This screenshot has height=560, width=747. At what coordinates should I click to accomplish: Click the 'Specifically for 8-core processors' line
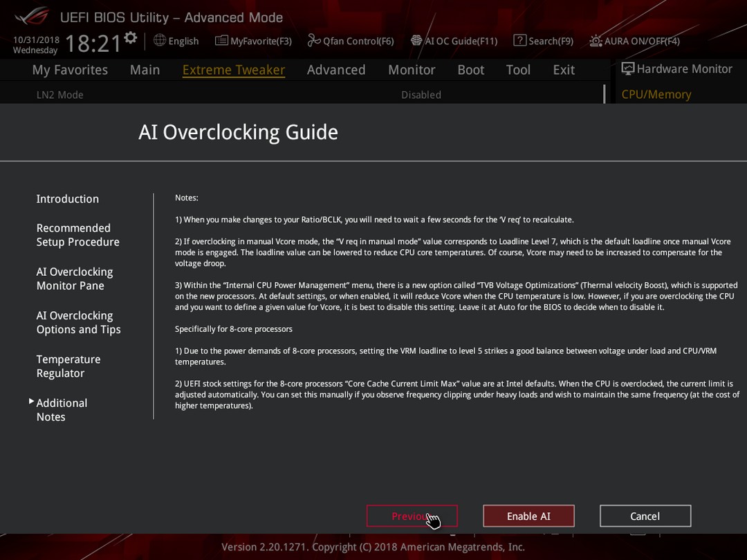click(x=234, y=329)
